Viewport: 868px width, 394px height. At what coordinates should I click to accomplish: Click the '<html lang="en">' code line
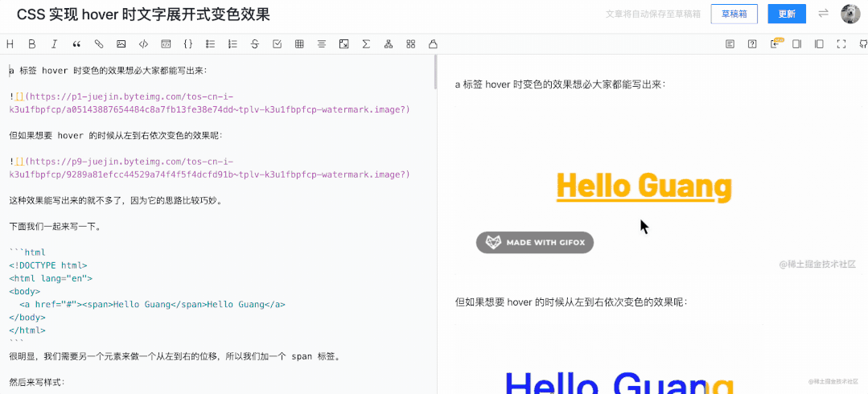51,278
